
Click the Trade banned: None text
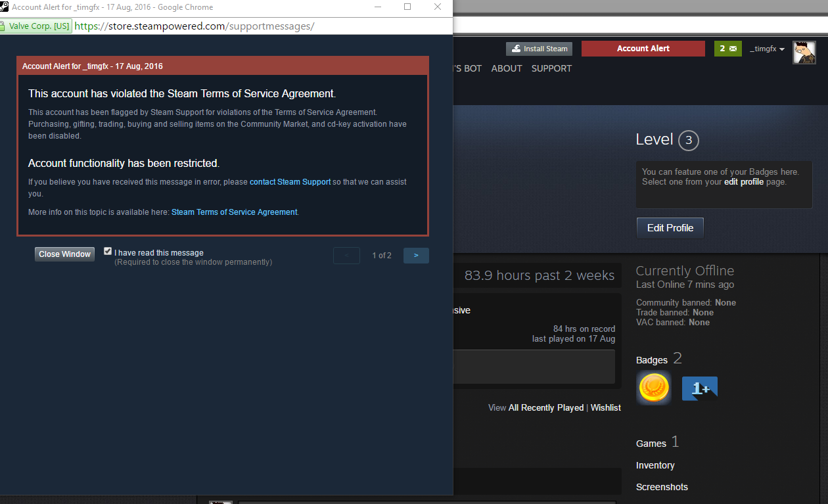click(x=675, y=313)
